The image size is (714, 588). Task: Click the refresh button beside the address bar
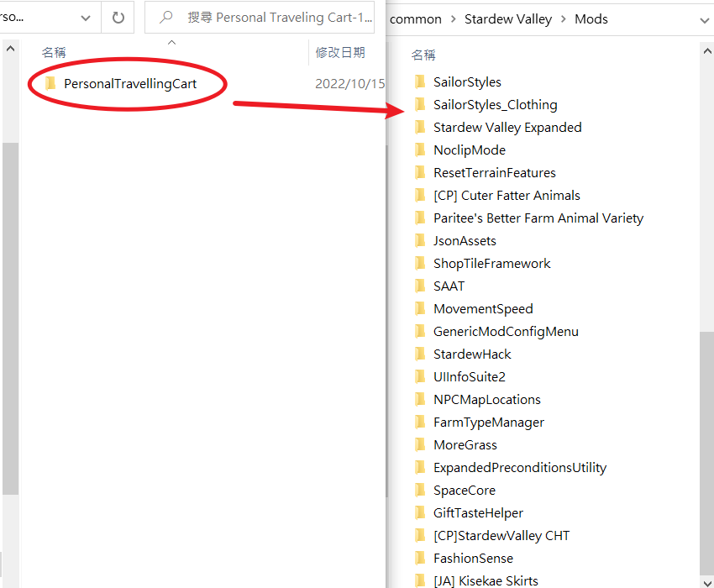118,18
